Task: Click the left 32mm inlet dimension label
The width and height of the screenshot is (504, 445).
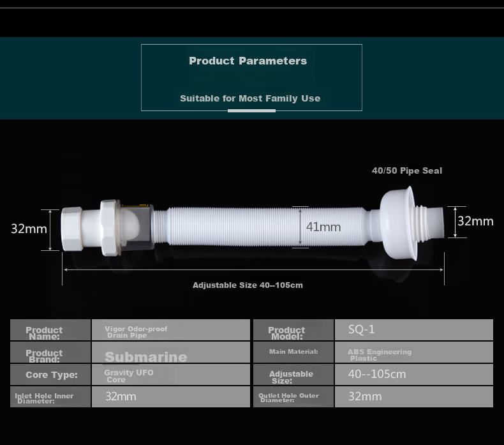Action: [29, 229]
